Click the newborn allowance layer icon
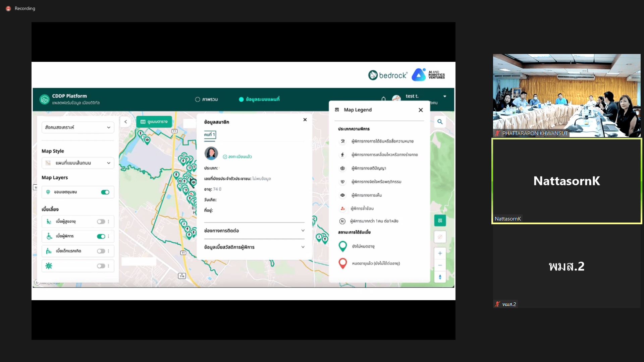The height and width of the screenshot is (362, 644). [49, 251]
